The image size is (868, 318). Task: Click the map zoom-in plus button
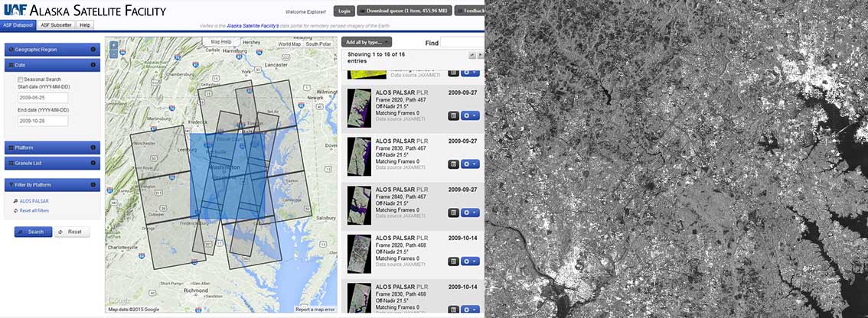[x=113, y=45]
